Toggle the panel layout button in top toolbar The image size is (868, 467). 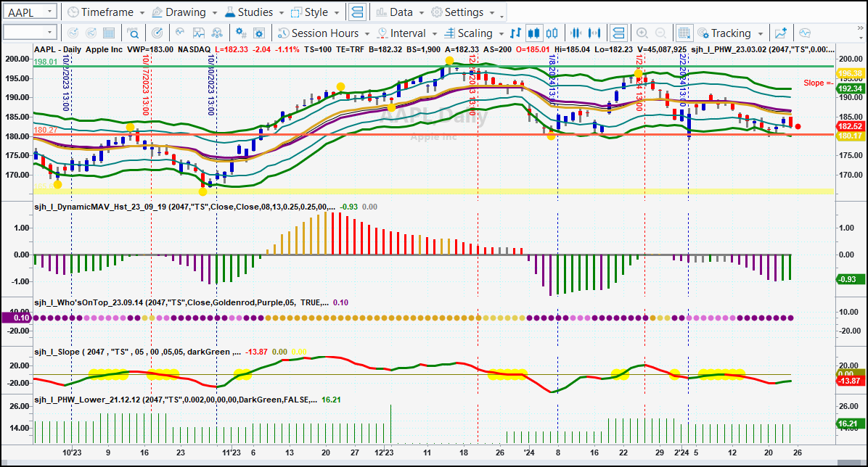pos(358,12)
